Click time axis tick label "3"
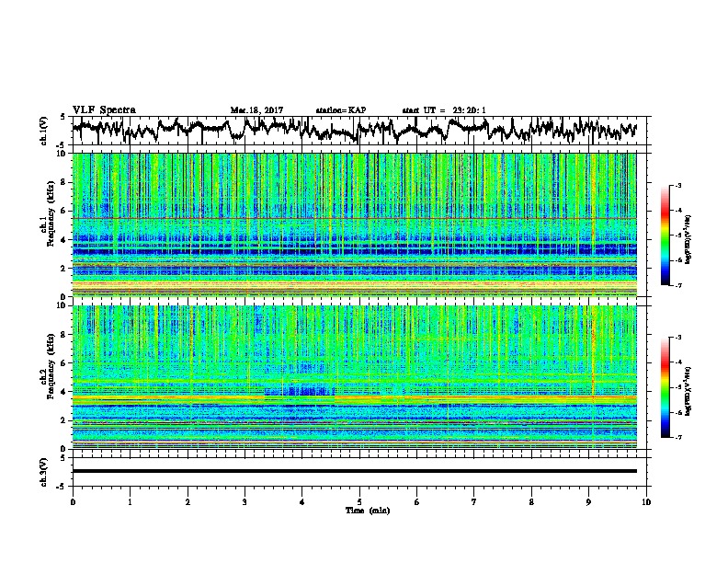The image size is (728, 563). coord(245,502)
